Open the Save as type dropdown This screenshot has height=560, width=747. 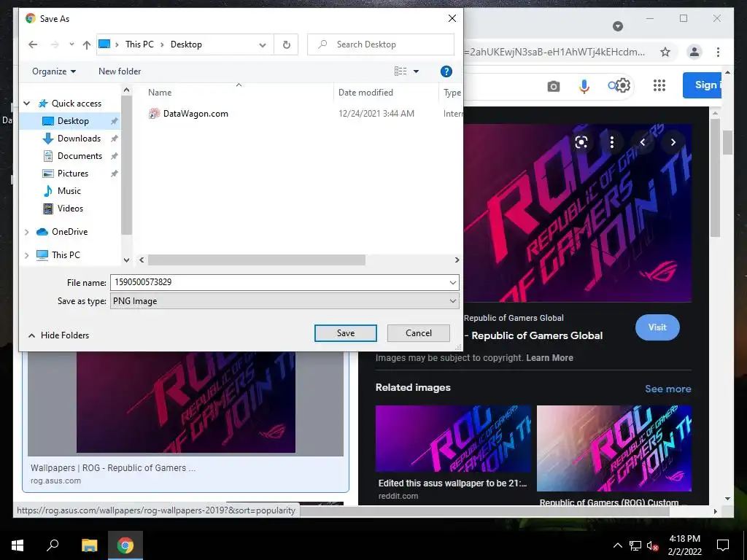pos(285,301)
